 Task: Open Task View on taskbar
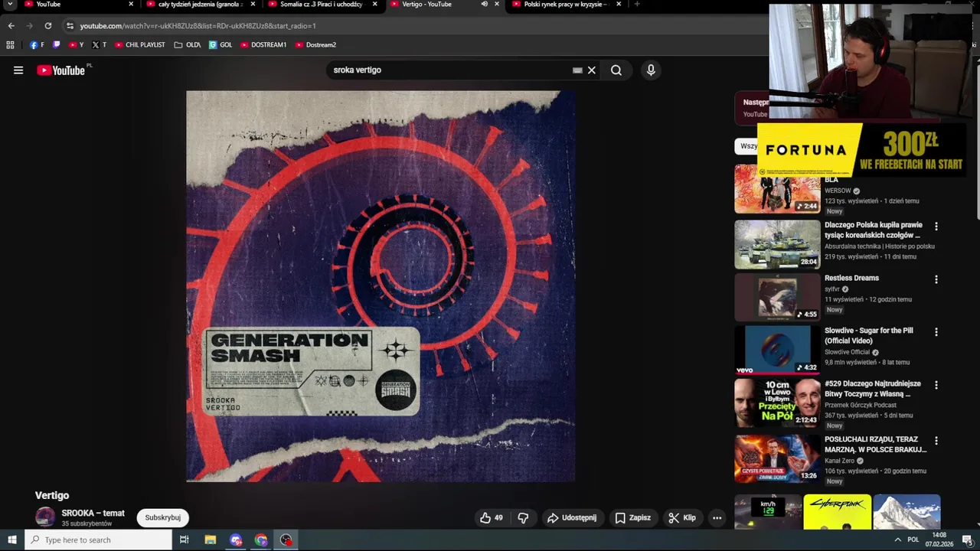[x=185, y=540]
